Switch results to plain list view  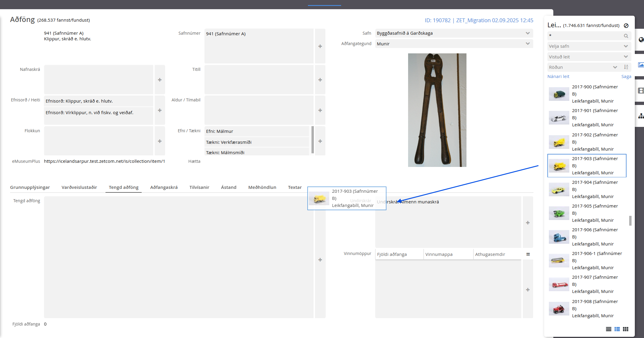point(608,329)
